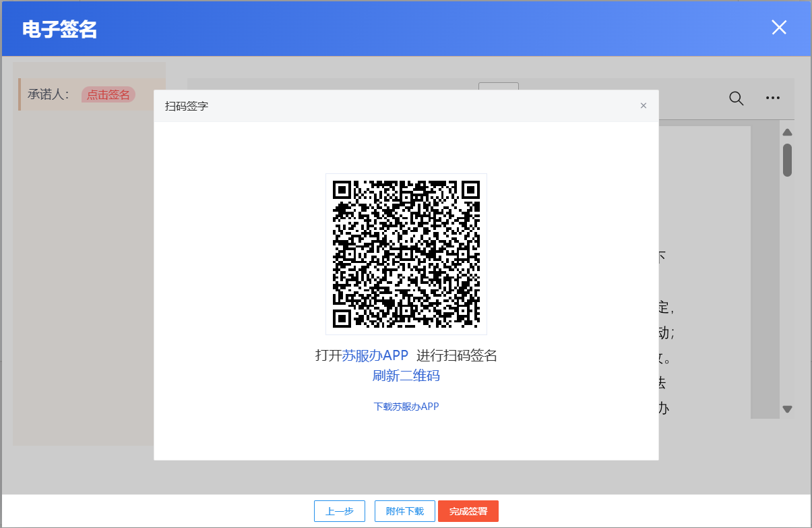Open the 苏服办APP link

click(375, 355)
